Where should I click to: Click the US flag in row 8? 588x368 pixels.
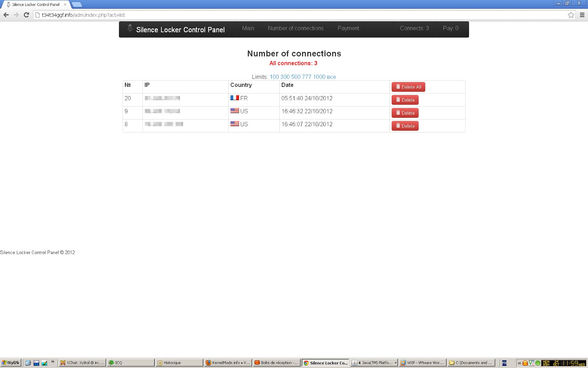click(234, 124)
